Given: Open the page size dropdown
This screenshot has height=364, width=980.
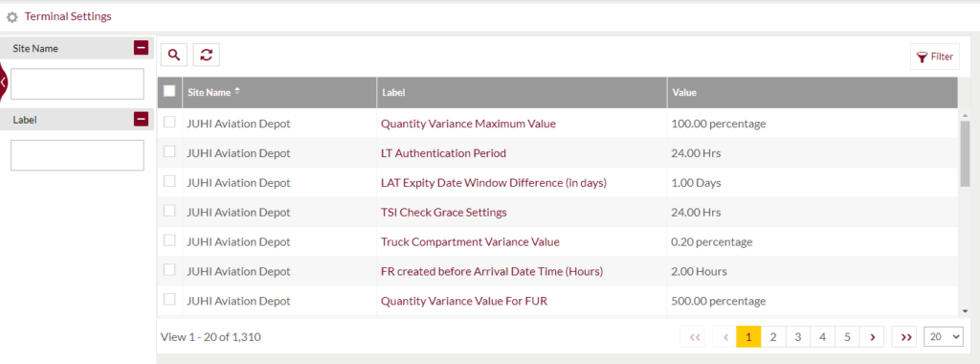Looking at the screenshot, I should point(943,337).
